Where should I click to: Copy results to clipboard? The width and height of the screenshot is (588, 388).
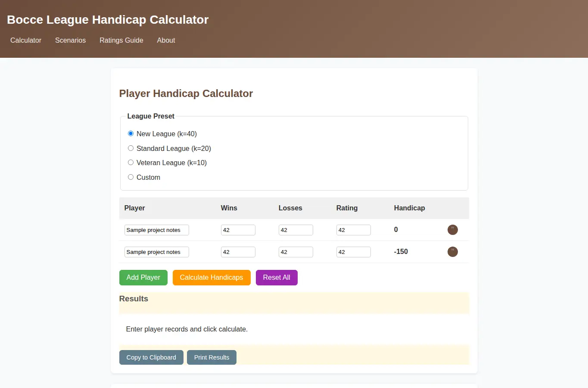[151, 357]
